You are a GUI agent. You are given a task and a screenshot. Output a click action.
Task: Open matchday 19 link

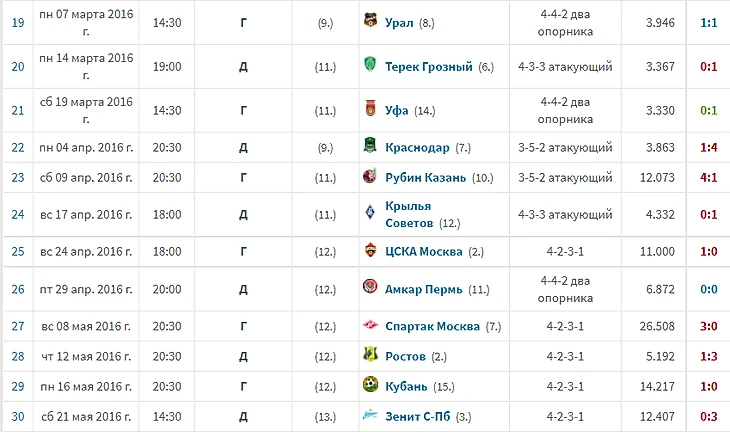pyautogui.click(x=18, y=23)
